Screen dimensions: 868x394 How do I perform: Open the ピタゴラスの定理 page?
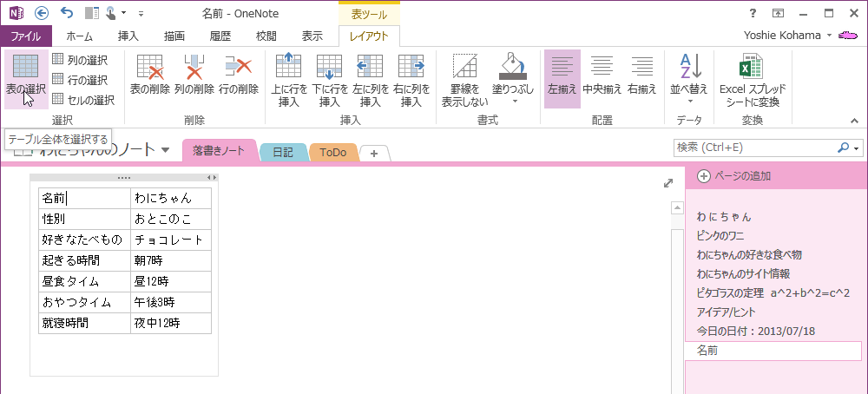[773, 292]
